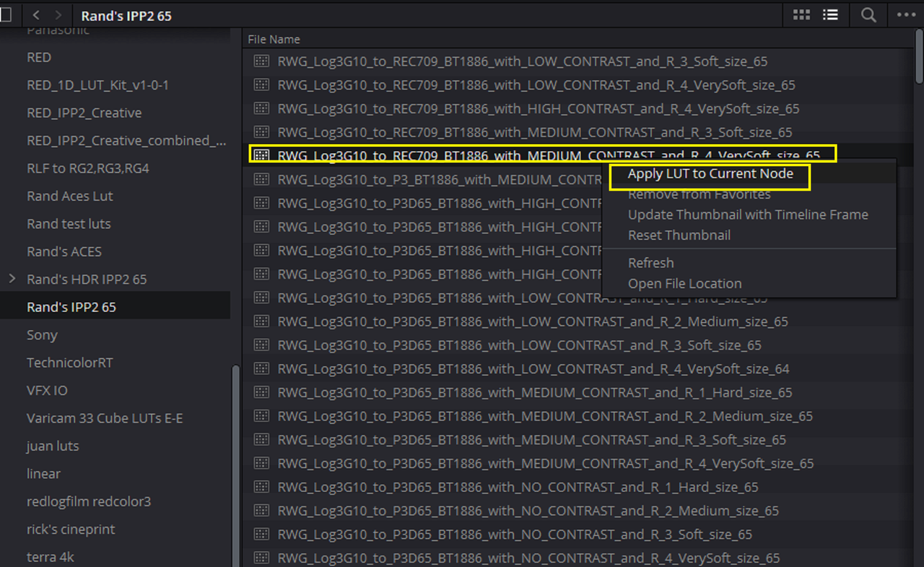
Task: Select P3D65 NO_CONTRAST R_3_Soft LUT file name
Action: tap(515, 534)
